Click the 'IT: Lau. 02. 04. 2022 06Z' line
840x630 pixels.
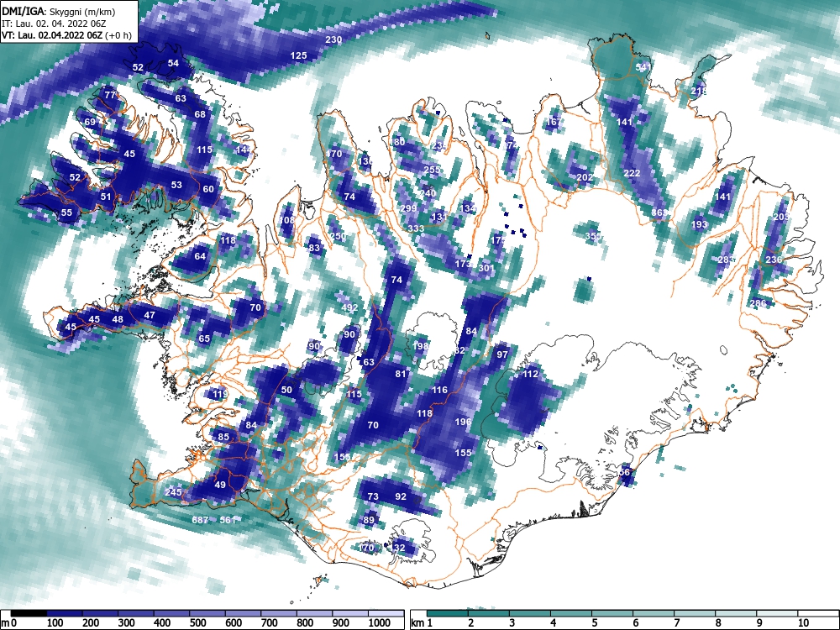(52, 24)
